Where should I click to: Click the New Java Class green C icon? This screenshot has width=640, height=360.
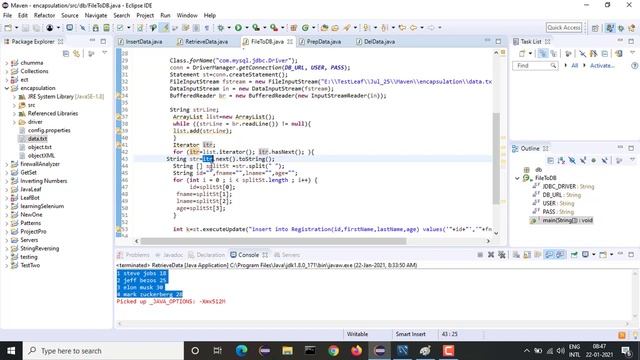305,28
